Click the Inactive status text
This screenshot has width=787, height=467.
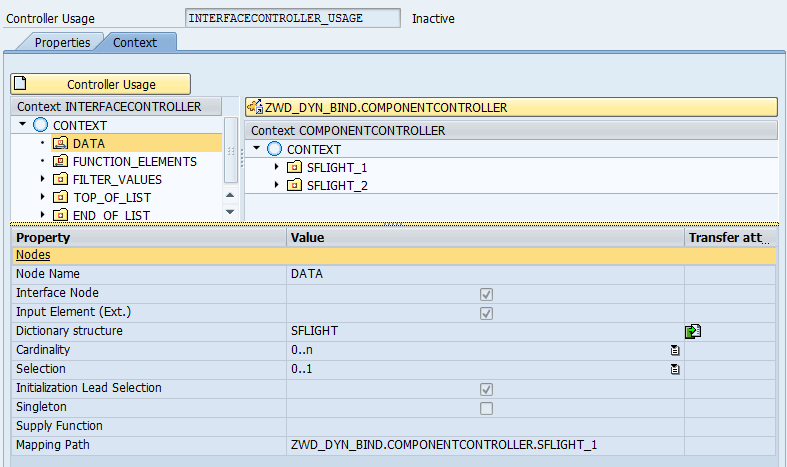(433, 19)
